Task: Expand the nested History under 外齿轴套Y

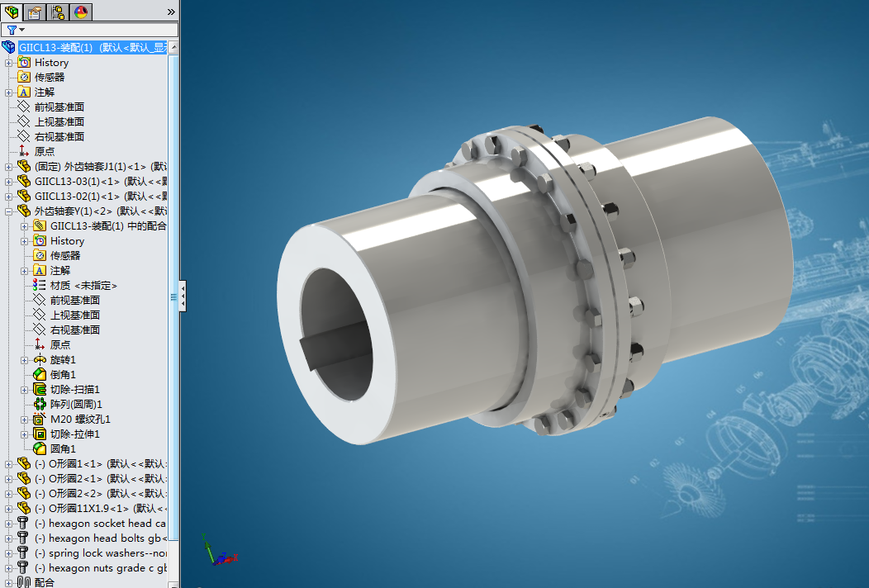Action: (24, 242)
